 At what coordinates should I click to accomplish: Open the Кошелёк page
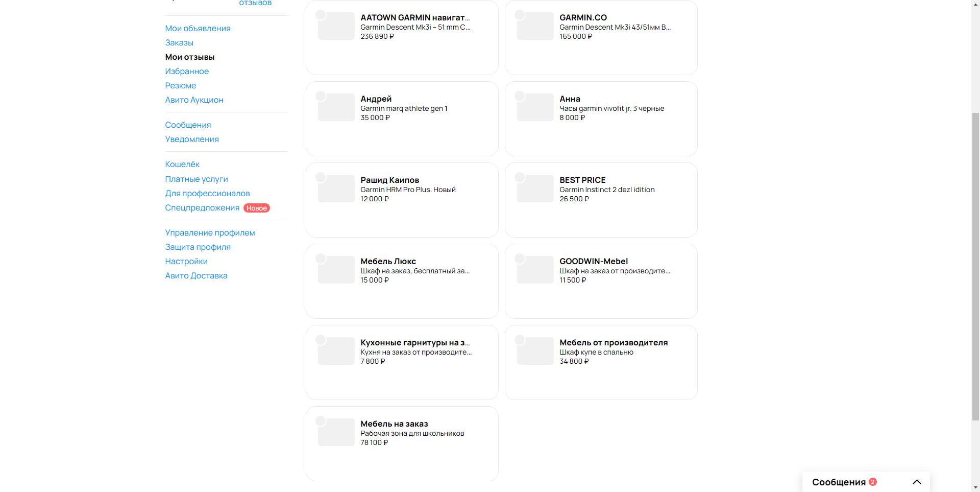pos(182,165)
